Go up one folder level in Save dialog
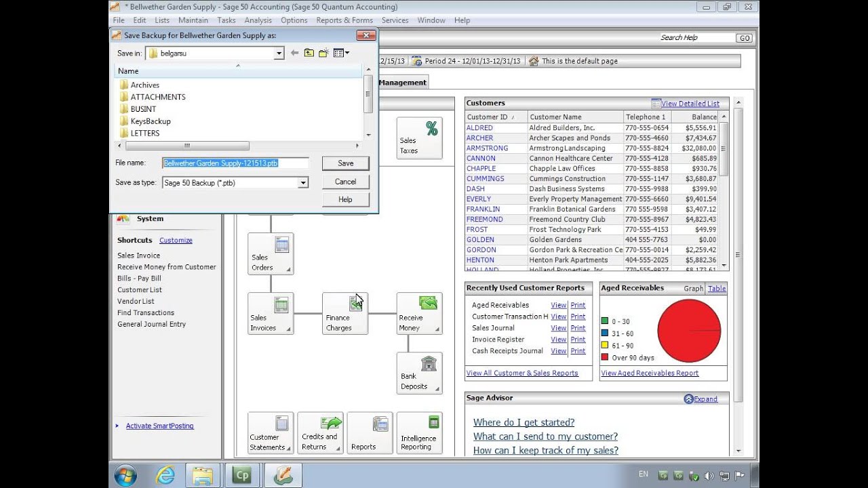 [x=309, y=53]
